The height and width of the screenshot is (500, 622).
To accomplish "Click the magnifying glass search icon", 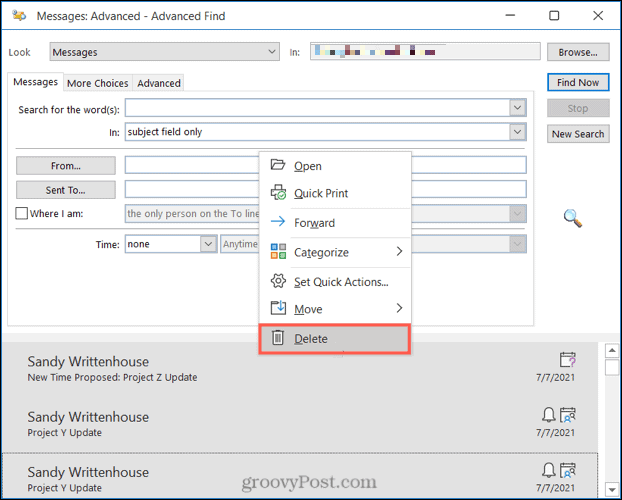I will click(x=573, y=218).
